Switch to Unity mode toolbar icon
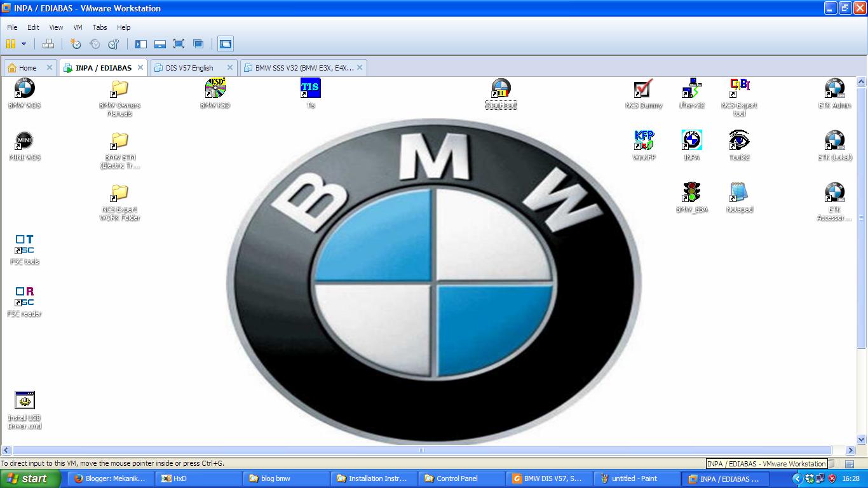The width and height of the screenshot is (868, 488). [x=198, y=44]
